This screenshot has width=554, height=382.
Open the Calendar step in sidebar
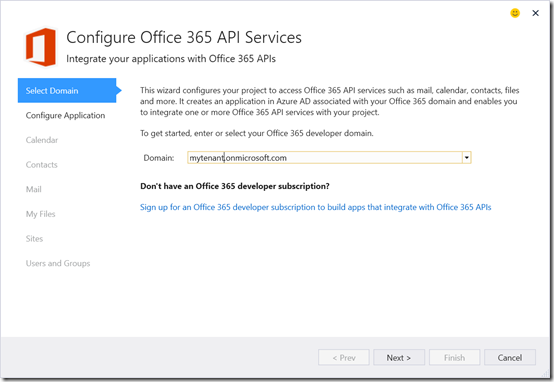pyautogui.click(x=42, y=140)
